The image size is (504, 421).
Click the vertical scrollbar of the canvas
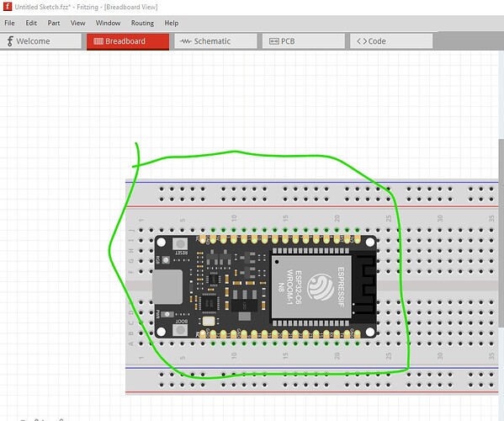click(x=501, y=233)
